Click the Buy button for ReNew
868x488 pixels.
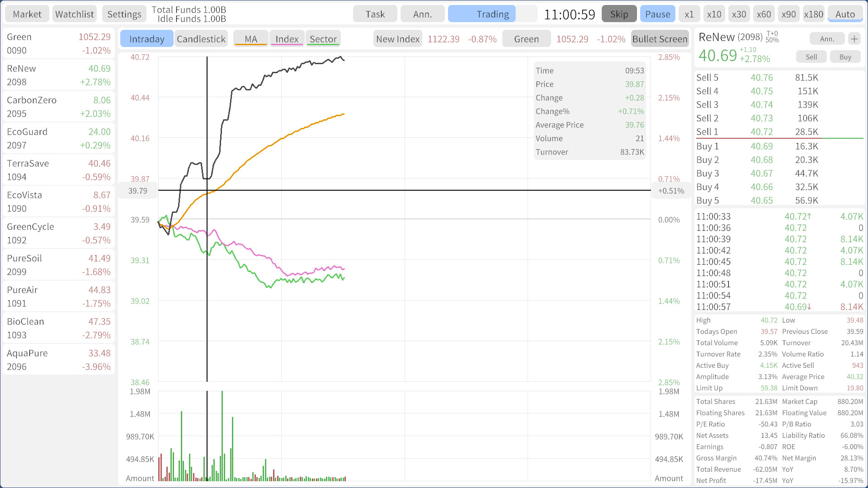[845, 56]
